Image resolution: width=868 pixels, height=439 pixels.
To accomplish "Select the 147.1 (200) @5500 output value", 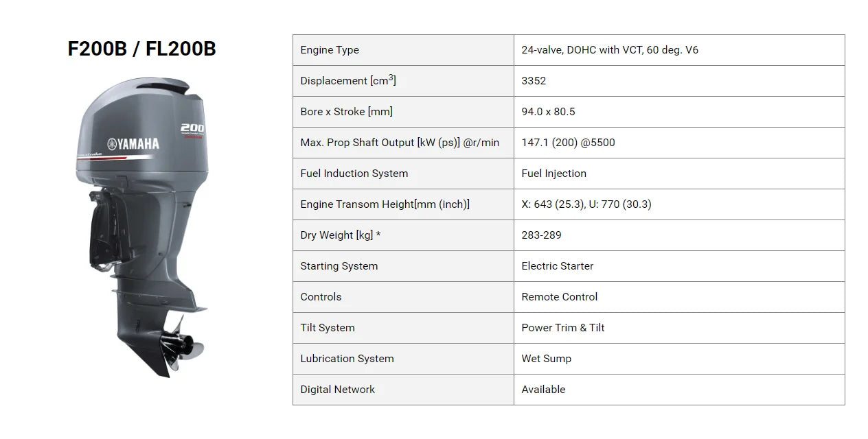I will 568,143.
